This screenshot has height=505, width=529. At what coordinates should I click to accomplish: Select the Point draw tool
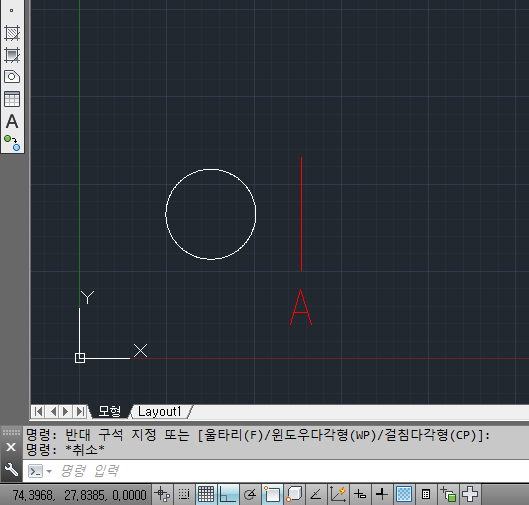11,10
